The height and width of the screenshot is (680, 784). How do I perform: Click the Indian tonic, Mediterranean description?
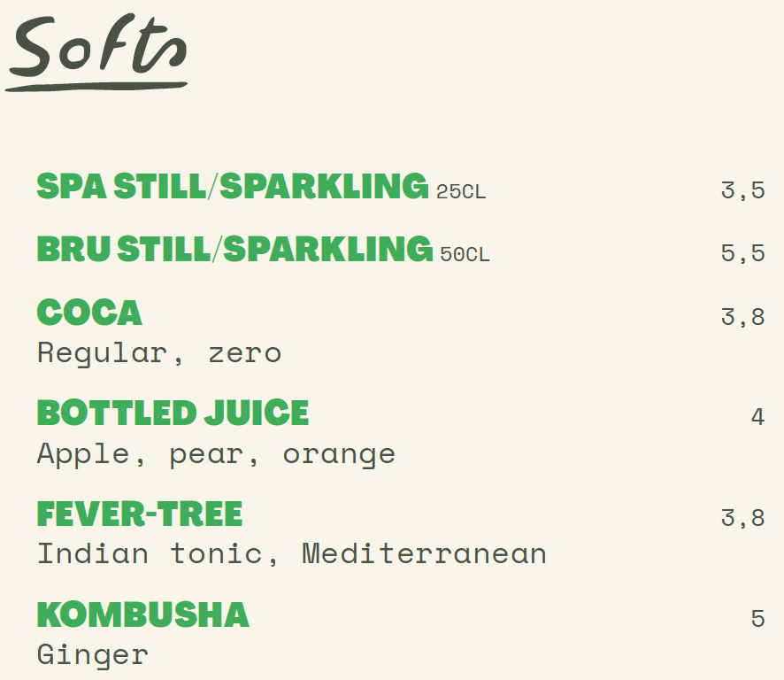[292, 554]
